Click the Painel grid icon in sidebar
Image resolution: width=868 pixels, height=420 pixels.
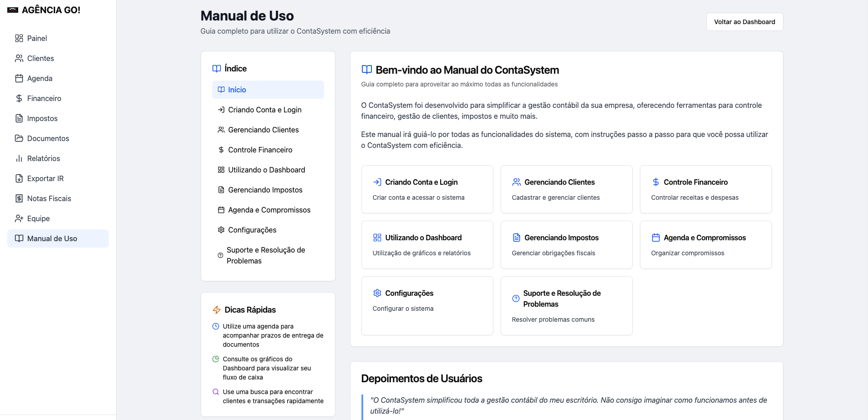[19, 38]
